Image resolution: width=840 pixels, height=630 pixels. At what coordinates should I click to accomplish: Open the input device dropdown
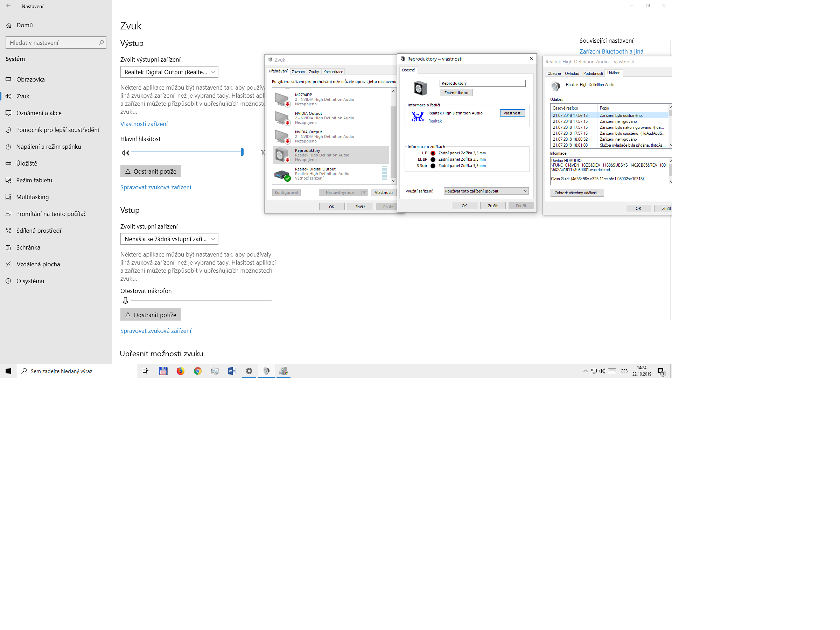169,239
